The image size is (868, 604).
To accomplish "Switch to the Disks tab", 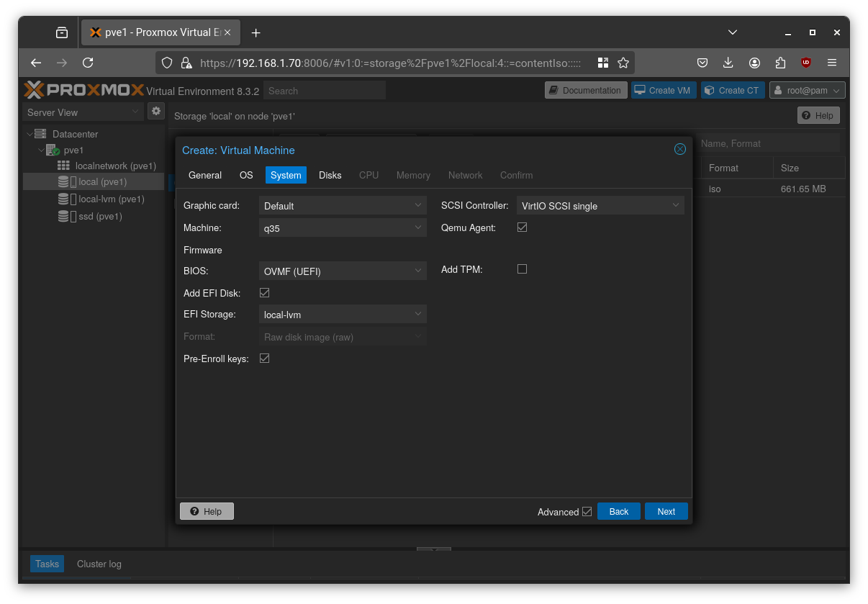I will pos(330,175).
